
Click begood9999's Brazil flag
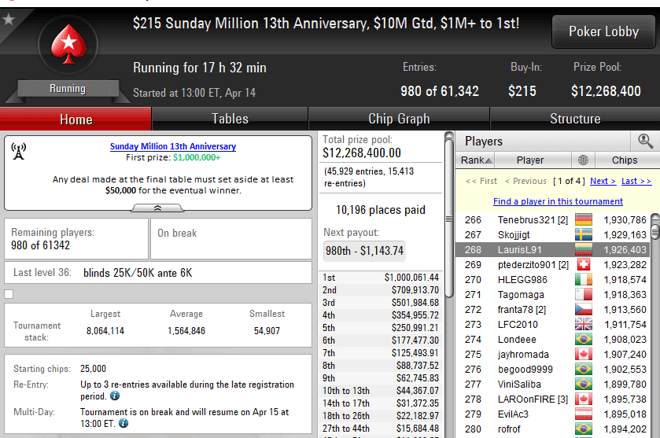pyautogui.click(x=583, y=369)
